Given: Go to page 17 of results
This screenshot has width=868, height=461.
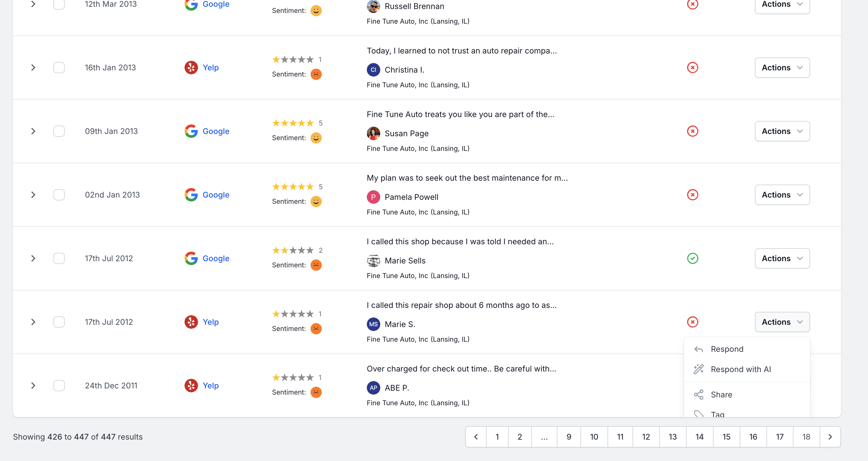Looking at the screenshot, I should [x=779, y=437].
